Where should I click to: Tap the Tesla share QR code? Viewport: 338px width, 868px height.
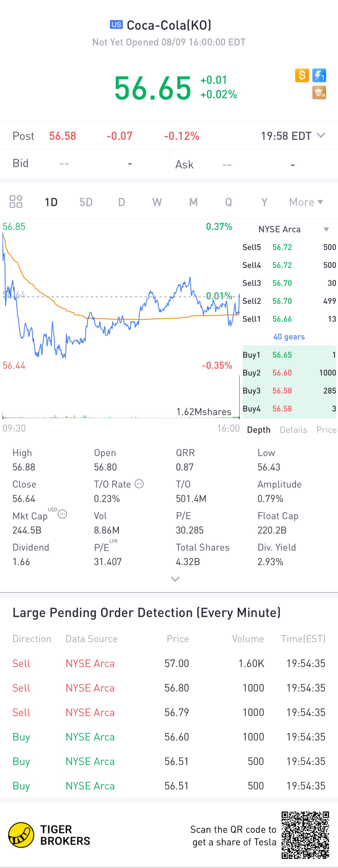pyautogui.click(x=305, y=835)
